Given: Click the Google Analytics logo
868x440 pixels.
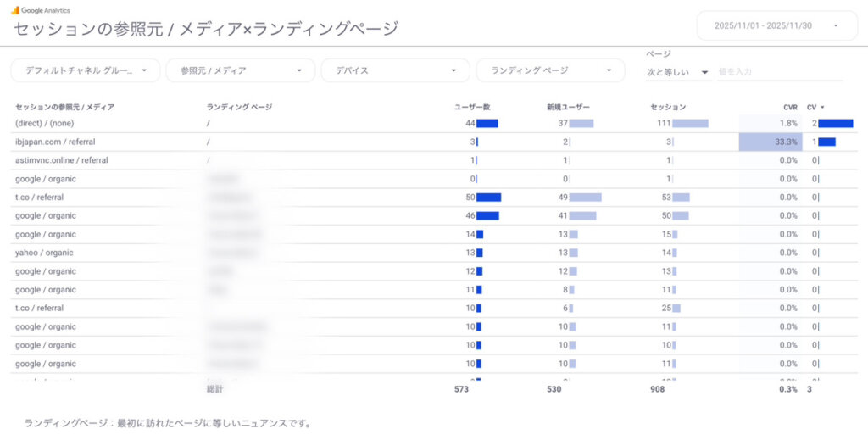Looking at the screenshot, I should coord(15,10).
